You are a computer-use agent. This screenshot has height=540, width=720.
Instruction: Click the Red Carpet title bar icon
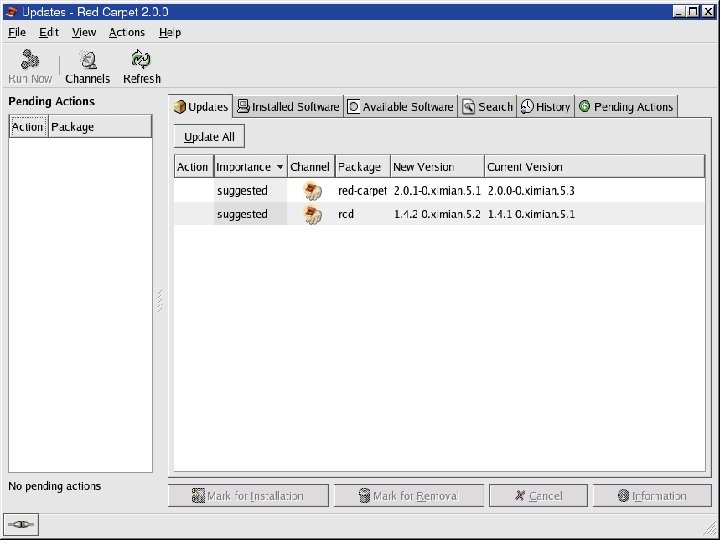click(12, 12)
